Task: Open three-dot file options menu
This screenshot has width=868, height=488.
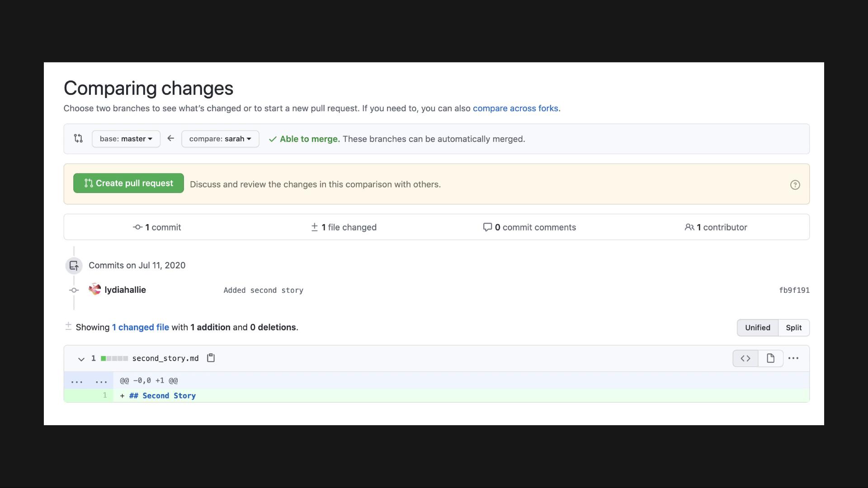Action: [793, 358]
